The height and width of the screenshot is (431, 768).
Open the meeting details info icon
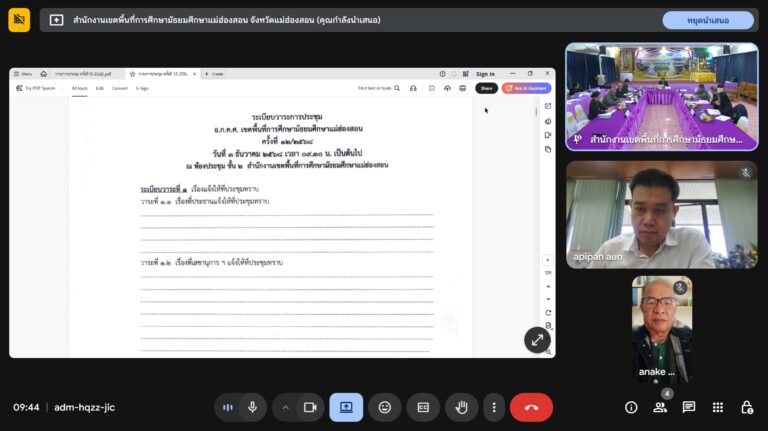[631, 407]
